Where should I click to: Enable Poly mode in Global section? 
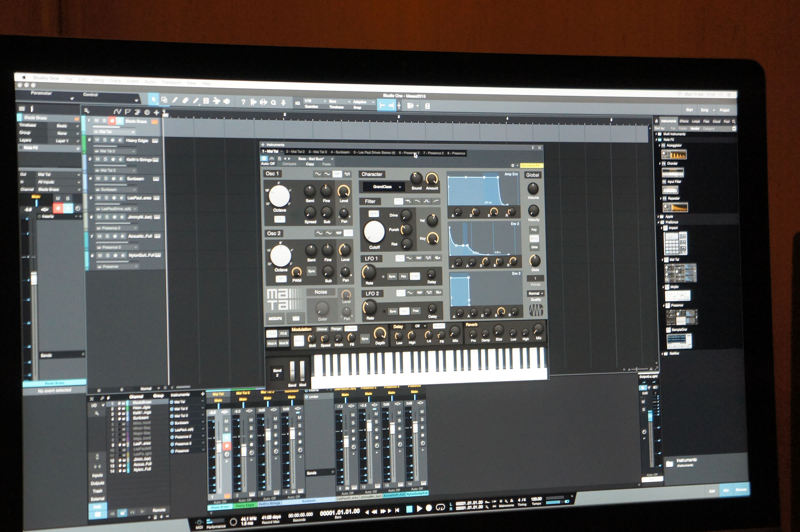pos(534,230)
